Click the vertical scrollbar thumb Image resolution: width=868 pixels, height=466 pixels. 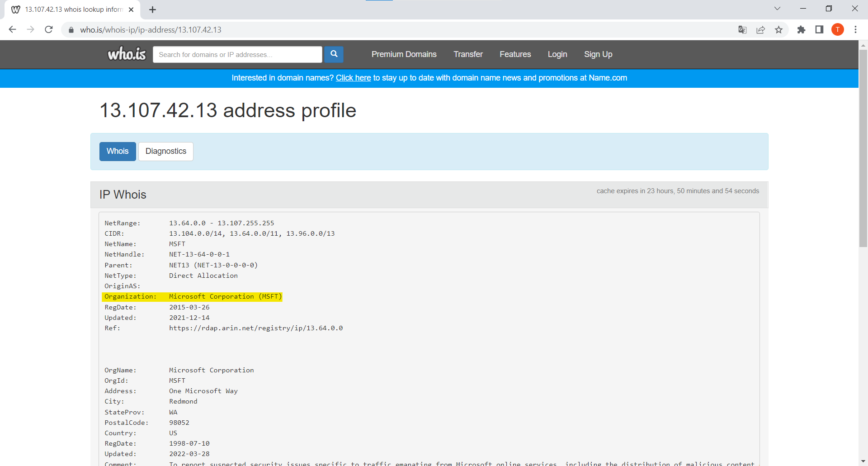[x=863, y=148]
